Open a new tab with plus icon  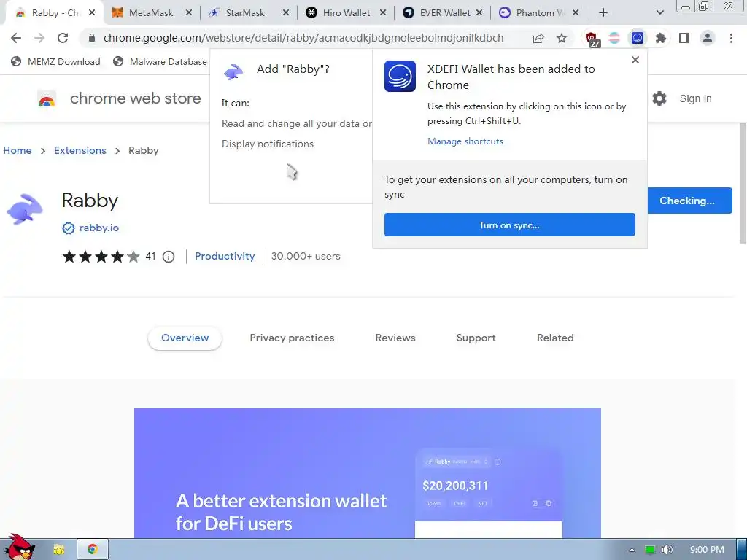click(603, 13)
